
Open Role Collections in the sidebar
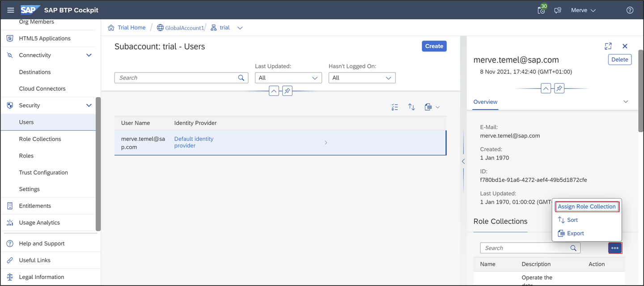(x=48, y=139)
